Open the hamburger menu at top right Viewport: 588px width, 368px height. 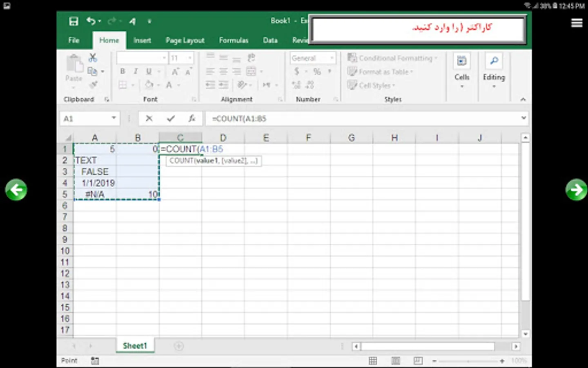(577, 23)
